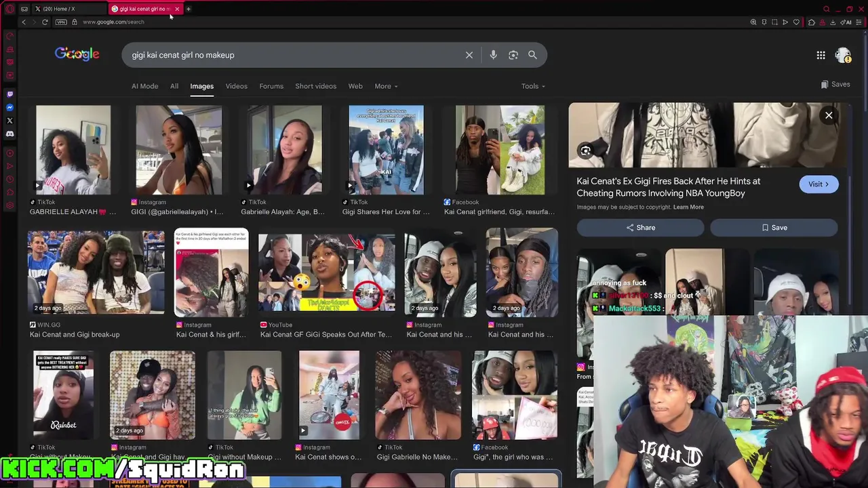
Task: Open 'GABRIELLE ALAYAH' TikTok image result
Action: pyautogui.click(x=73, y=150)
